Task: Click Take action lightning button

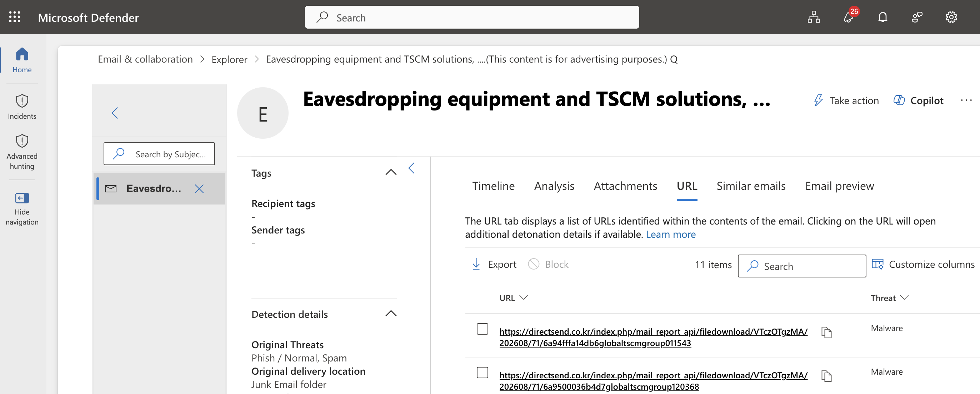Action: click(846, 100)
